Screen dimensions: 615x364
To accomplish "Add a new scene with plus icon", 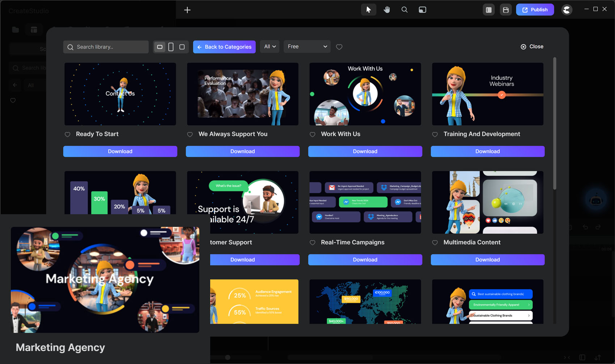I will [x=187, y=10].
